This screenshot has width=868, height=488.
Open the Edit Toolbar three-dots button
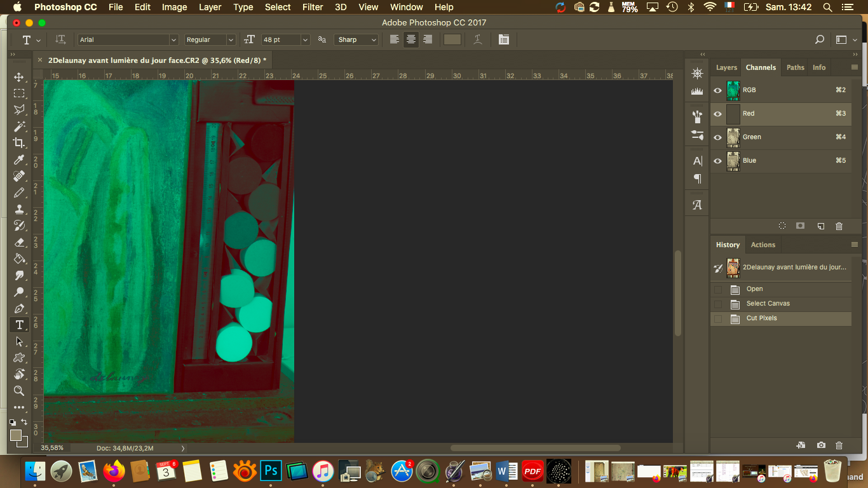coord(19,407)
